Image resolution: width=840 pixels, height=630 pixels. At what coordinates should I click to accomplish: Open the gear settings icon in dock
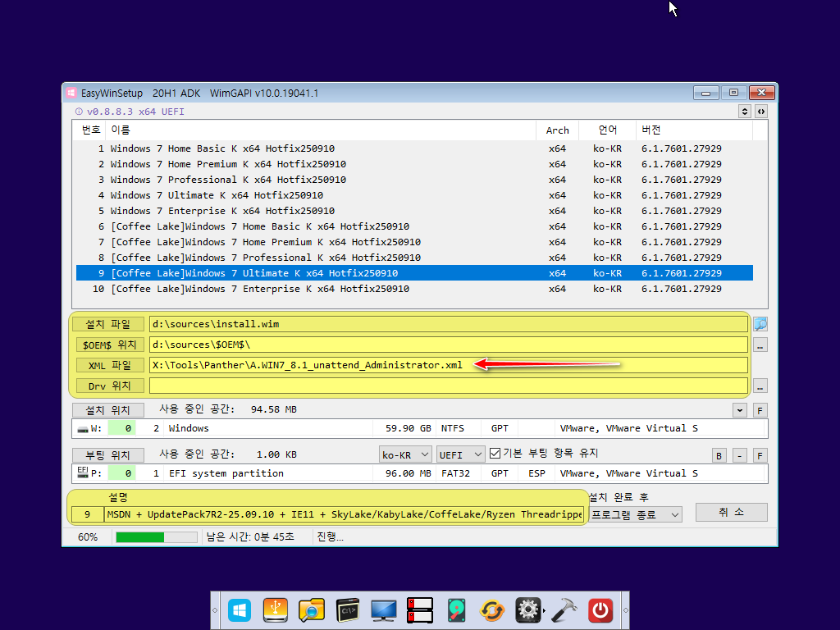pos(528,610)
